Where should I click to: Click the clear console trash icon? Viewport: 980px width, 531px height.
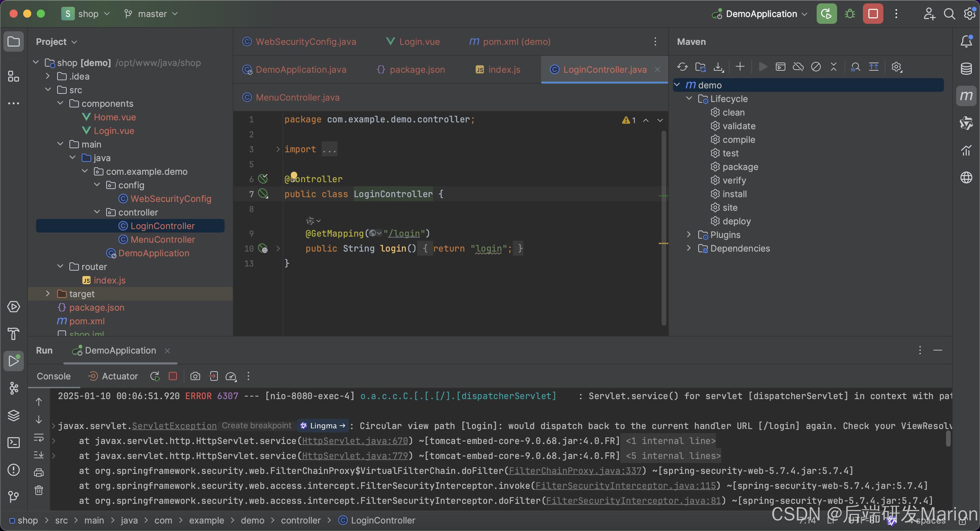pos(39,490)
